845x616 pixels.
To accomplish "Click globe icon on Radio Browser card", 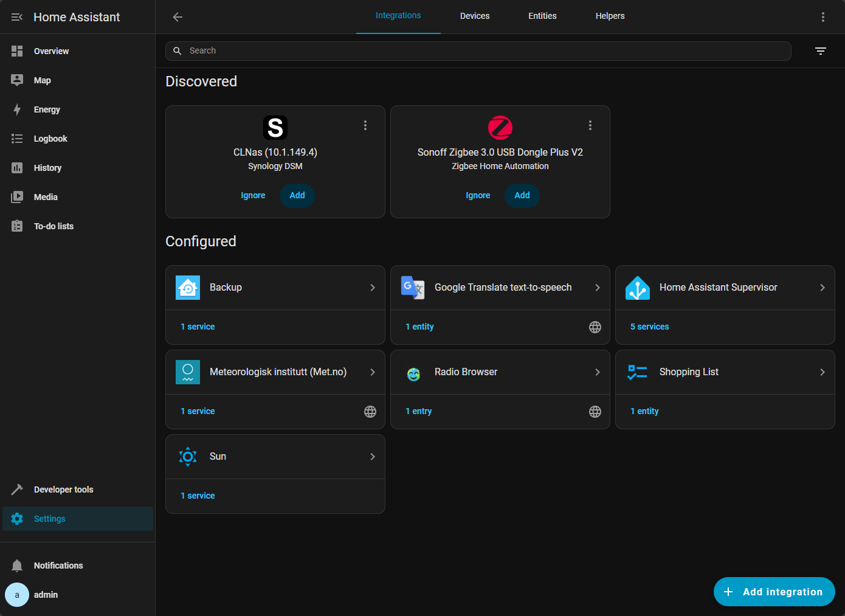I will click(595, 412).
